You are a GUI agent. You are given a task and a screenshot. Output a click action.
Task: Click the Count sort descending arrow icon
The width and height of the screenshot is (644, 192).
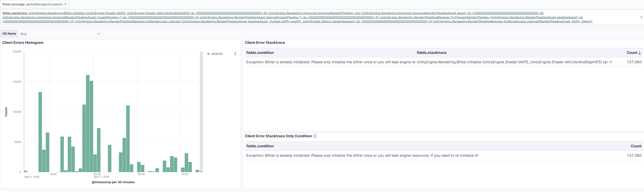pos(640,53)
